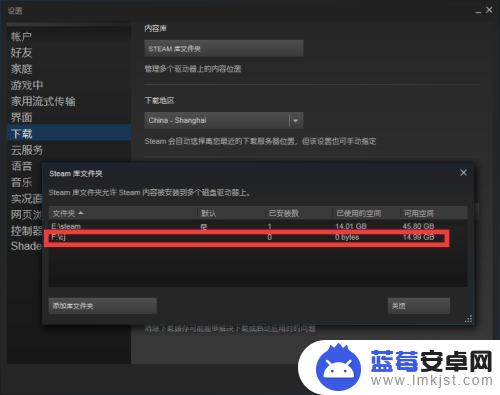Select 家用流式传输 in sidebar

(x=43, y=101)
